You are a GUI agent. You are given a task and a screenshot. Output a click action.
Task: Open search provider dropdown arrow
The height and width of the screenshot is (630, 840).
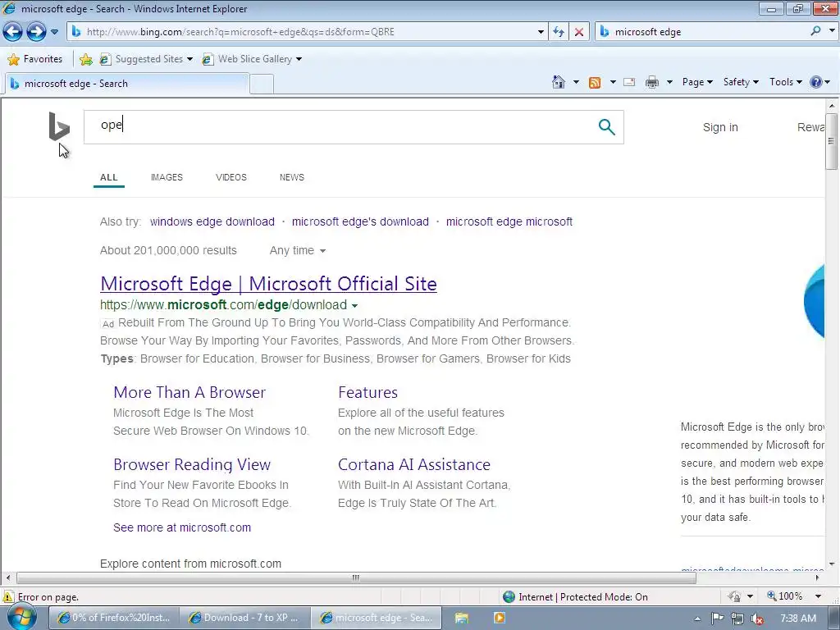(832, 31)
